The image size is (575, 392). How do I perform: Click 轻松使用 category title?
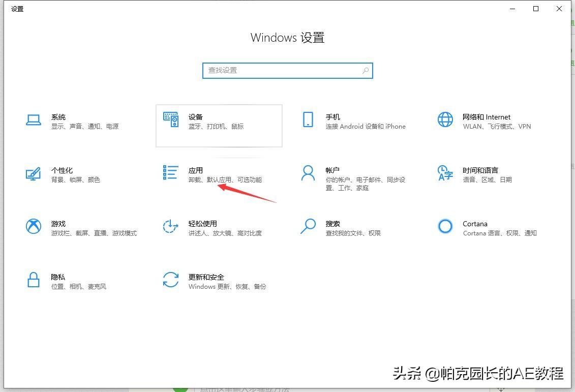[x=202, y=224]
